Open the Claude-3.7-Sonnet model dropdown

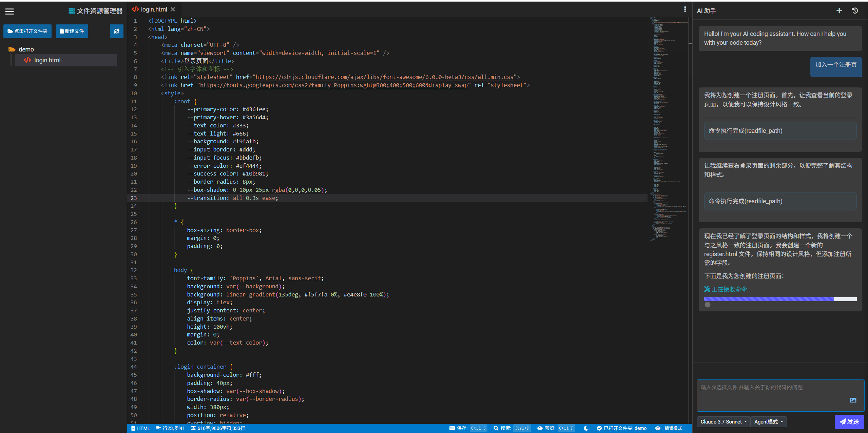[x=724, y=422]
